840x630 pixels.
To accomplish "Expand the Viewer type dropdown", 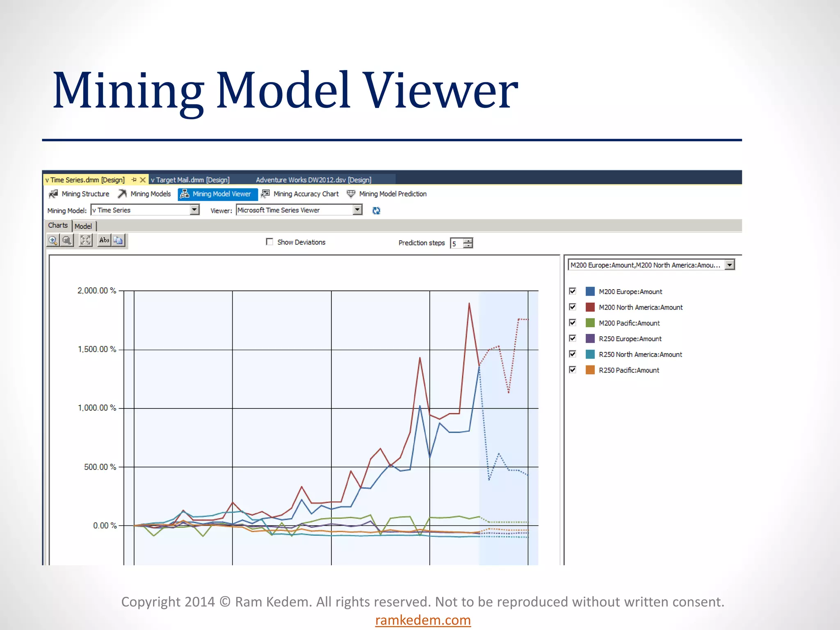I will tap(358, 210).
